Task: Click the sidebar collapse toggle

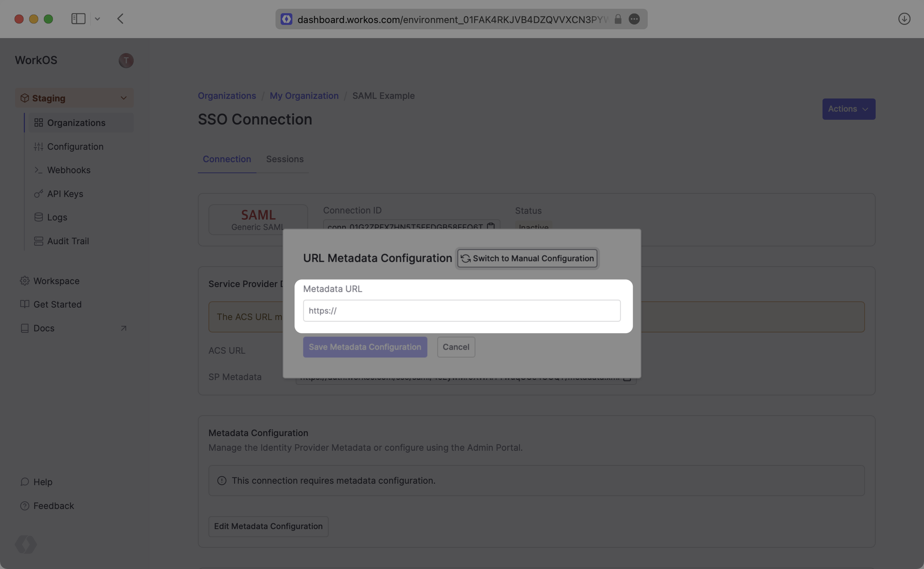Action: 78,18
